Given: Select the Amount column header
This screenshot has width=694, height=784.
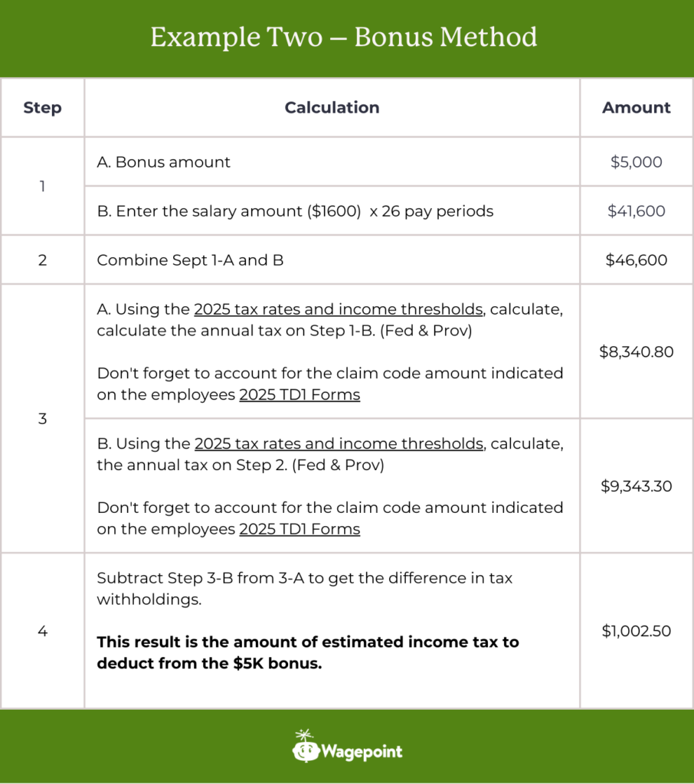Looking at the screenshot, I should click(636, 108).
